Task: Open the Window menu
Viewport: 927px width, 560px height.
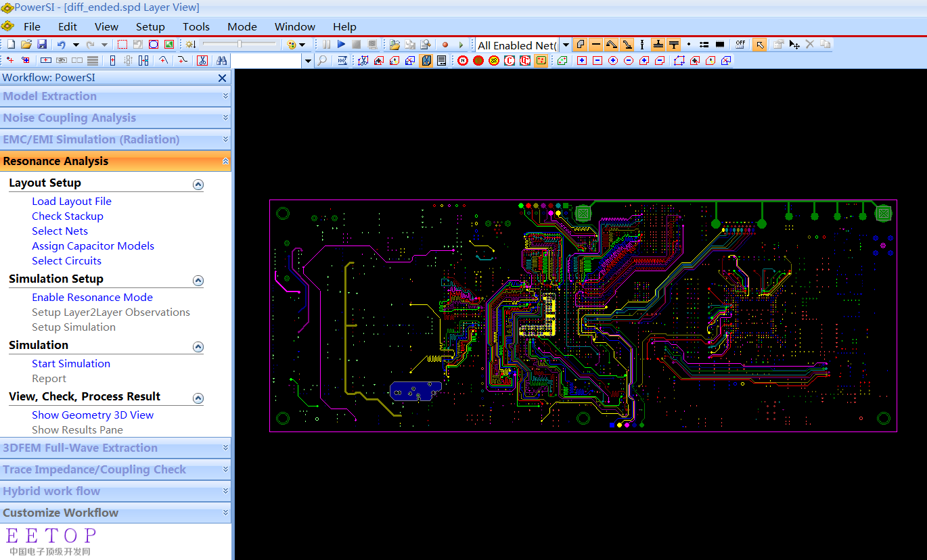Action: tap(295, 26)
